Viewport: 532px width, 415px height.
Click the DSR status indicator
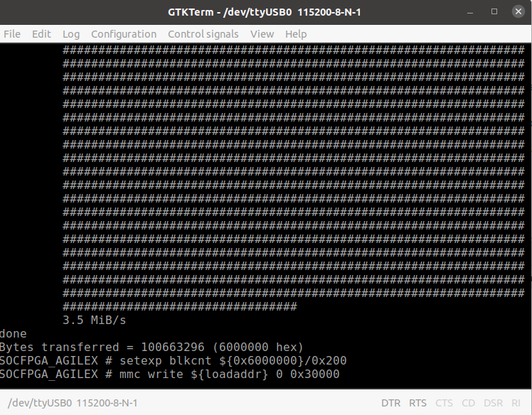(491, 403)
